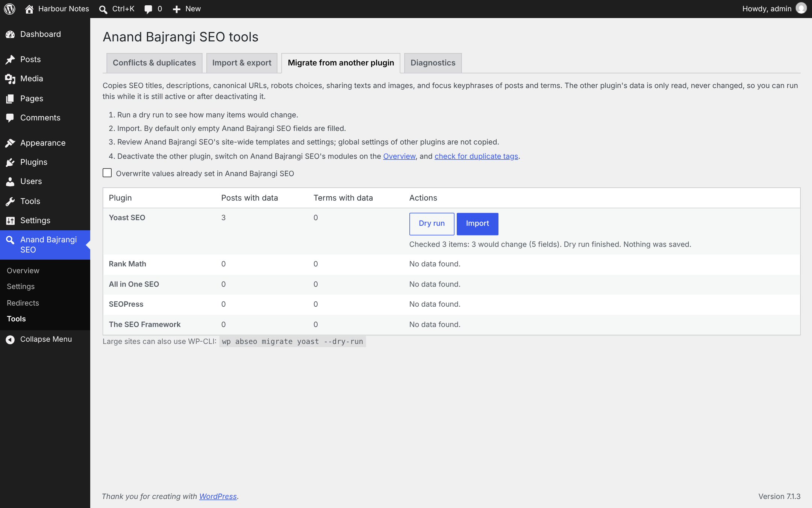812x508 pixels.
Task: Open the Redirects submenu item
Action: 23,303
